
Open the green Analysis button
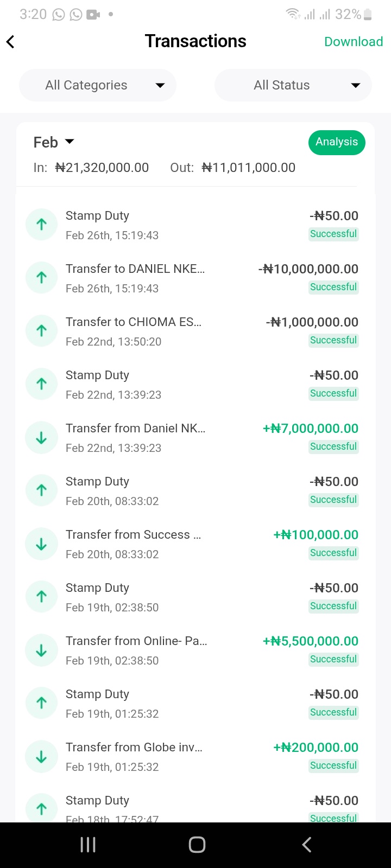(337, 142)
